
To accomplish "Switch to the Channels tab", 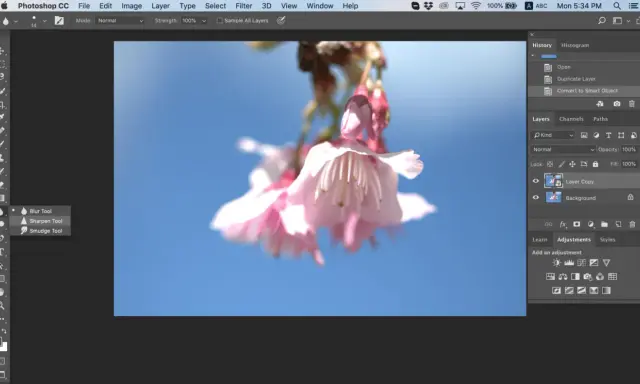I will pyautogui.click(x=571, y=119).
